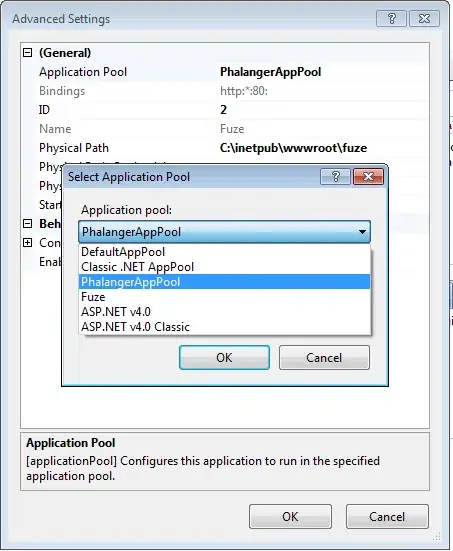Screen dimensions: 453x551
Task: Open the Application pool dropdown arrow
Action: tap(362, 232)
